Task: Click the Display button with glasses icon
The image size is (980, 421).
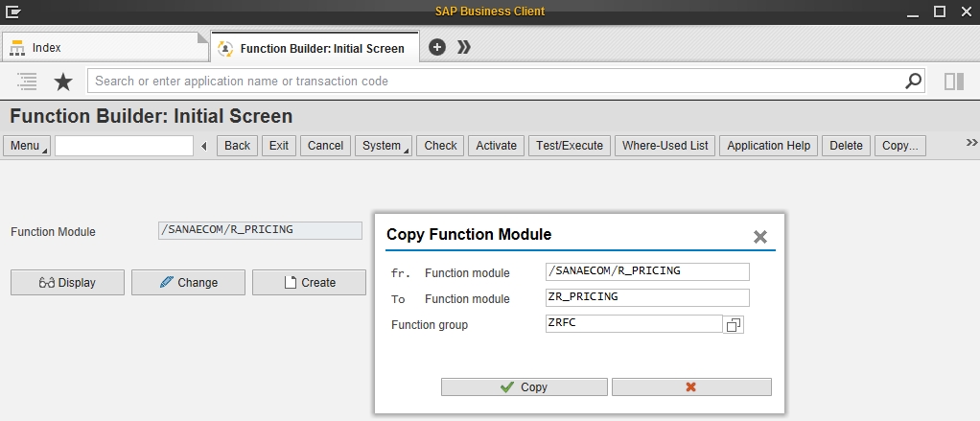Action: coord(67,282)
